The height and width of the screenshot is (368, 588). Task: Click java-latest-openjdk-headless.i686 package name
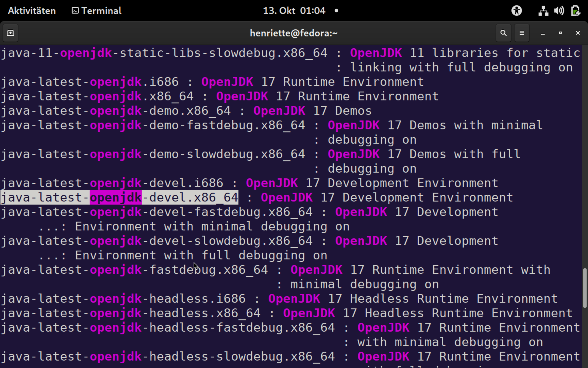click(x=123, y=299)
